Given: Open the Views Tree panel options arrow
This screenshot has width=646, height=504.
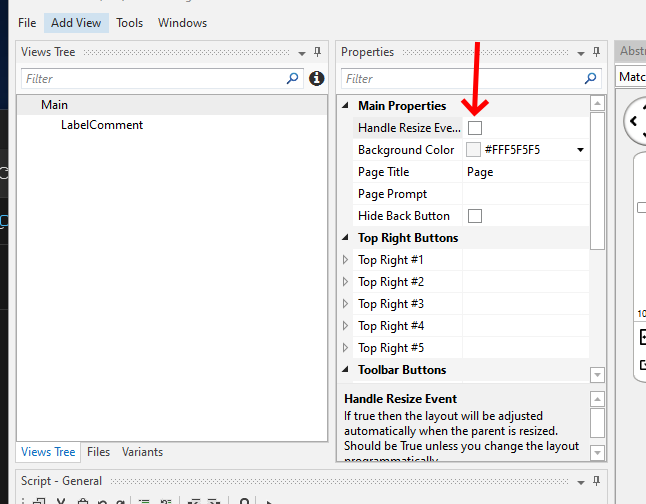Looking at the screenshot, I should tap(302, 53).
